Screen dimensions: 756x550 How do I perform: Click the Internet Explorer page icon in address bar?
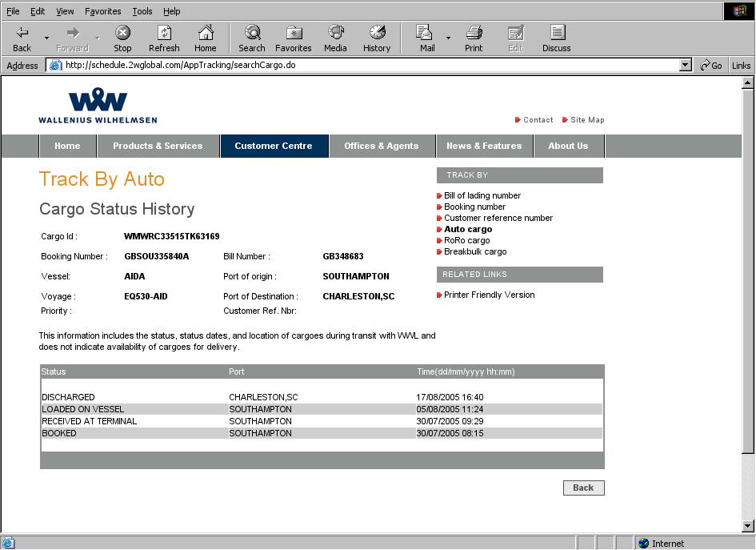(56, 65)
